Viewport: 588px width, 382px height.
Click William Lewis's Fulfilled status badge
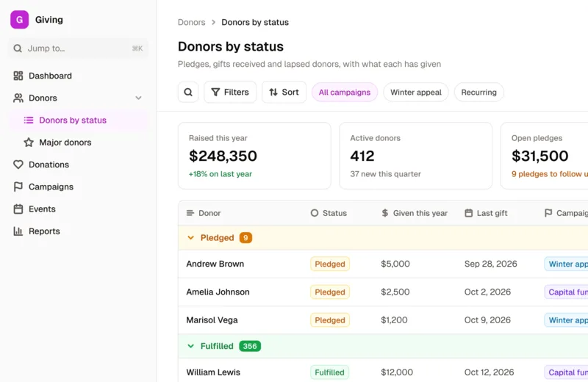tap(329, 372)
